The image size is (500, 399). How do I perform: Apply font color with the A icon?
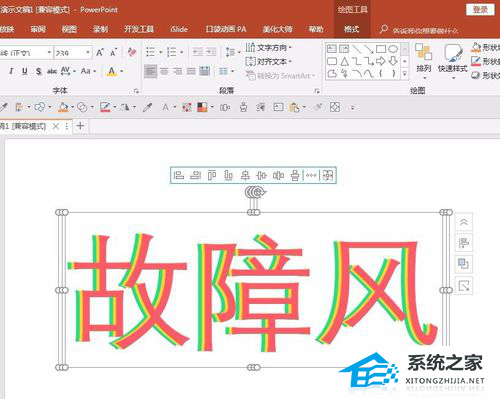coord(112,71)
